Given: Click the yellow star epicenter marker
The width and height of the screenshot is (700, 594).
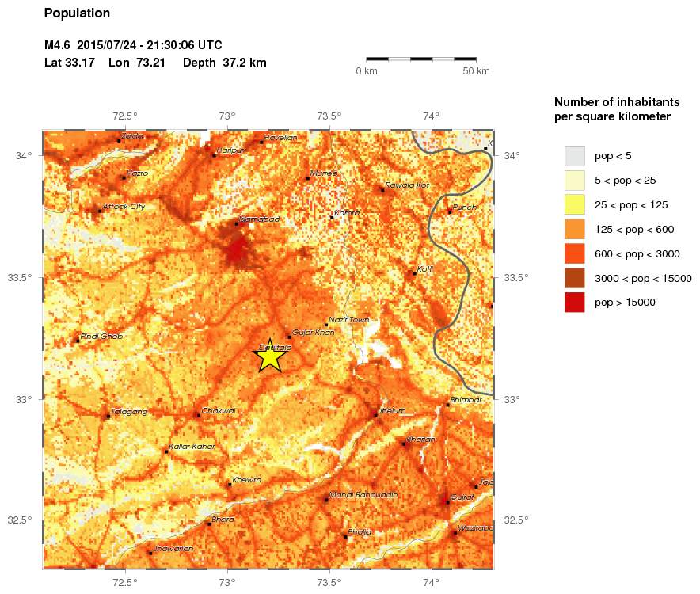Looking at the screenshot, I should [270, 356].
